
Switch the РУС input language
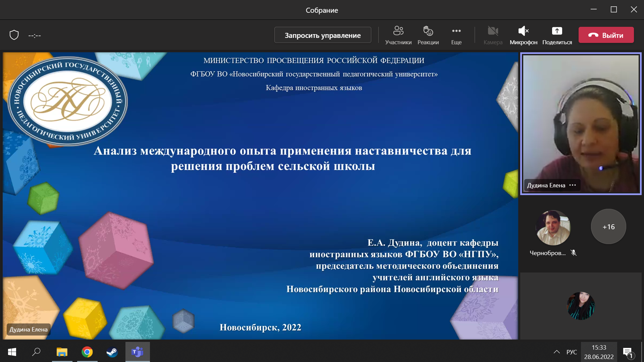coord(572,352)
